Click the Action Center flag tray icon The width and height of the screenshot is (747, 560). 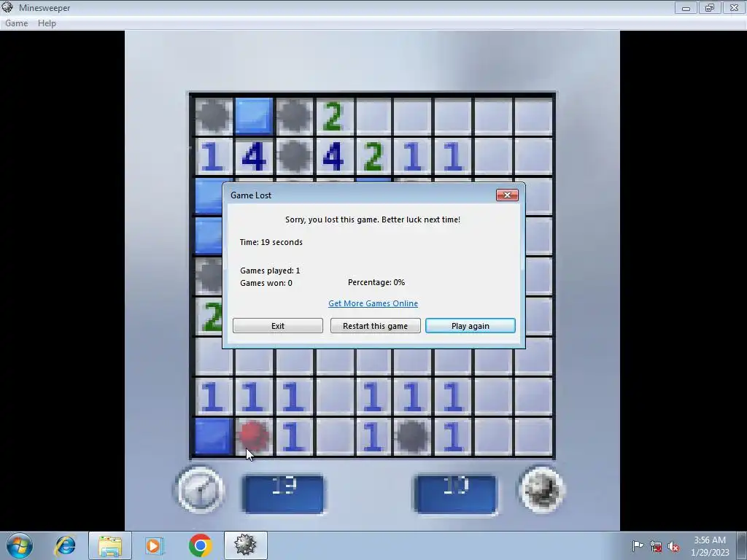pos(638,545)
